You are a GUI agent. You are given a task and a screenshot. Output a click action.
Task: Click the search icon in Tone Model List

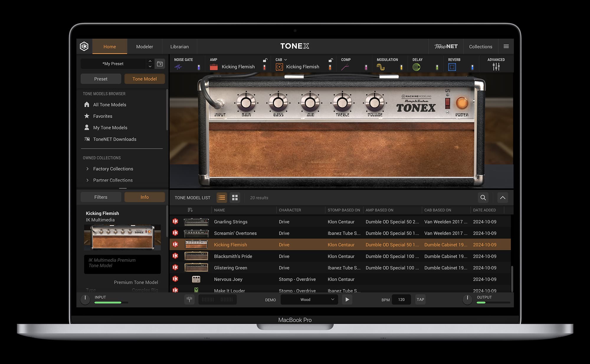tap(483, 198)
